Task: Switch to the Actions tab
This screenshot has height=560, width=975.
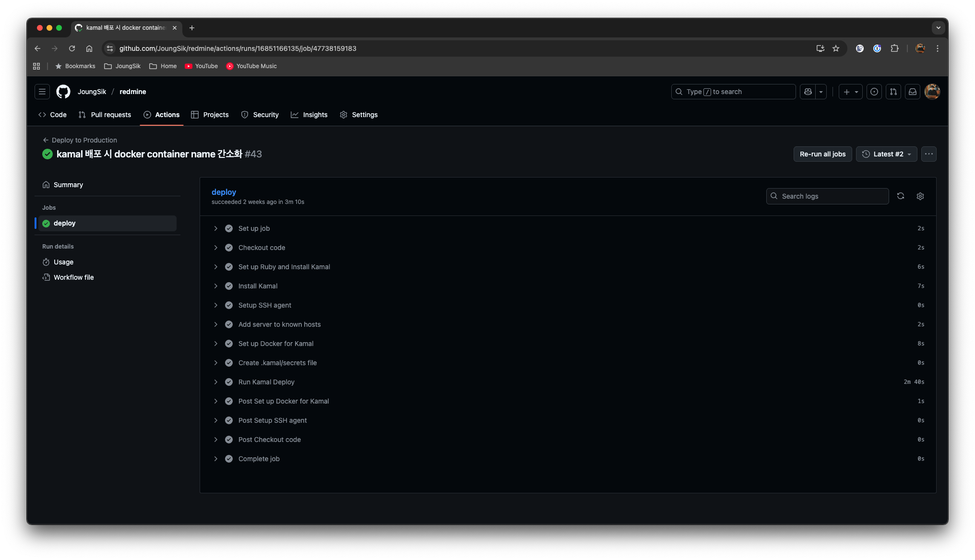Action: point(162,115)
